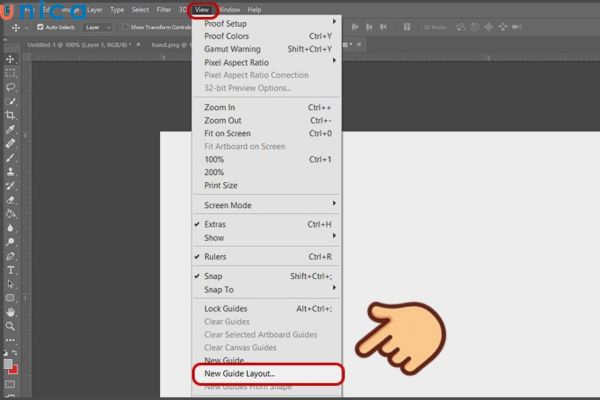Select the Horizontal Type tool
The height and width of the screenshot is (400, 600).
pyautogui.click(x=11, y=269)
